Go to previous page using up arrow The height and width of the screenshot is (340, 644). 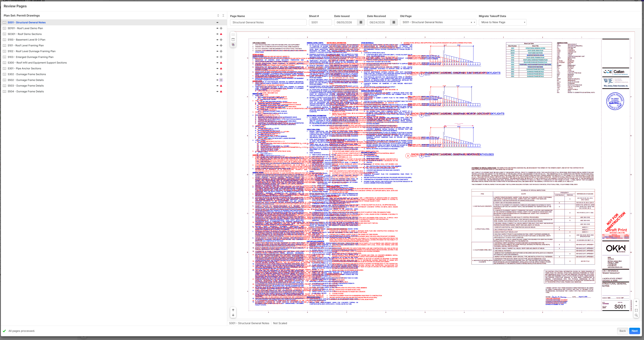(233, 310)
